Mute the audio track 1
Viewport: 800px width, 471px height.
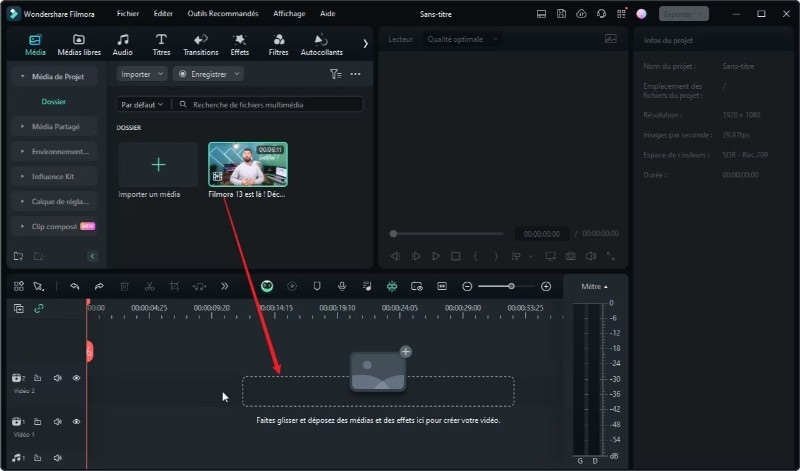[58, 458]
